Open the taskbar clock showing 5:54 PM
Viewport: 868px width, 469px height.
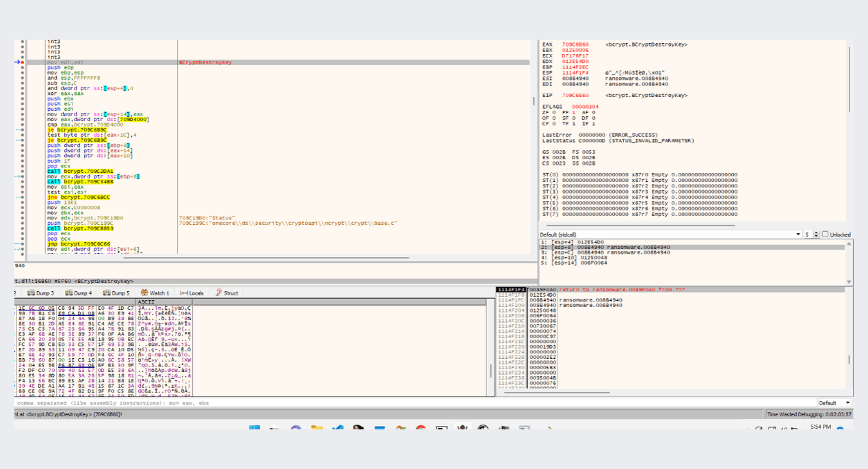821,428
